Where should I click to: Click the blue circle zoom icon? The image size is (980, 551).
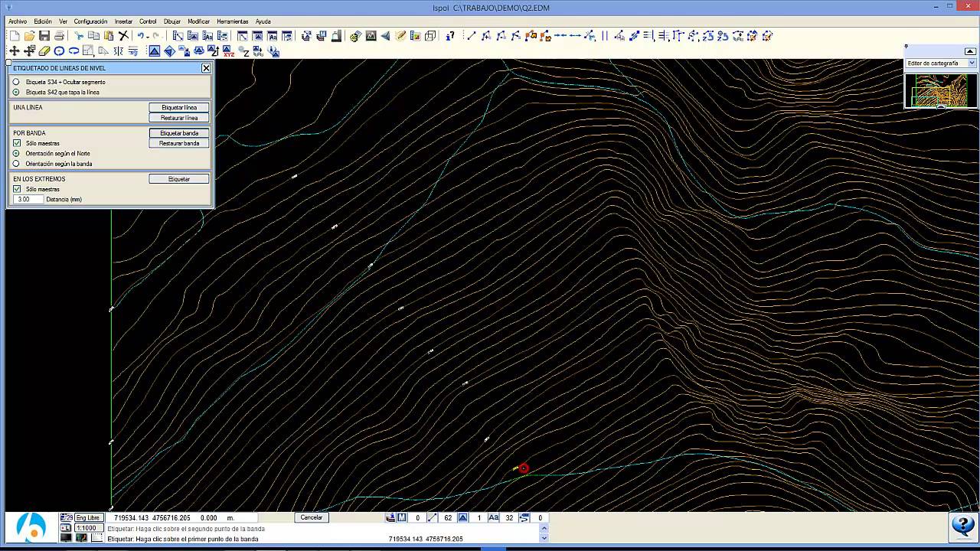coord(59,51)
